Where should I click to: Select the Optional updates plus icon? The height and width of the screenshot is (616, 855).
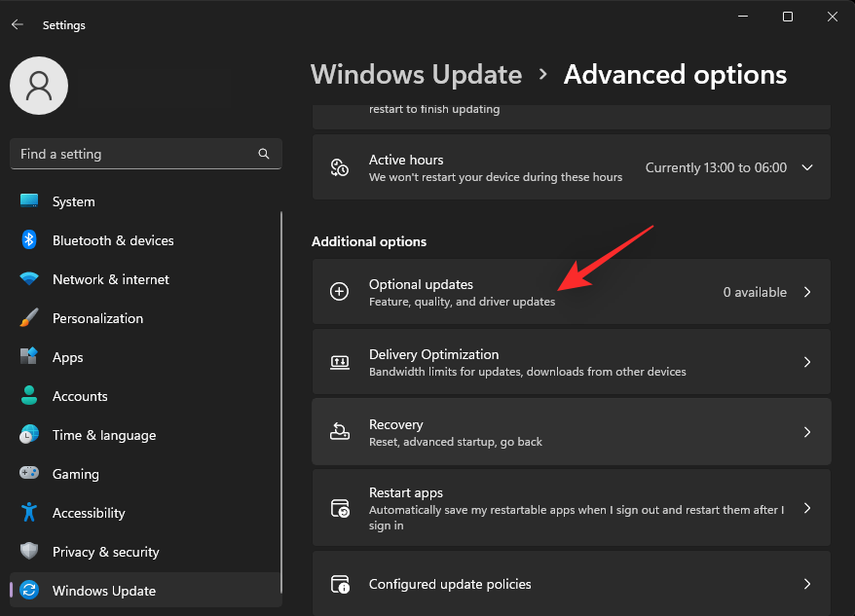[339, 291]
